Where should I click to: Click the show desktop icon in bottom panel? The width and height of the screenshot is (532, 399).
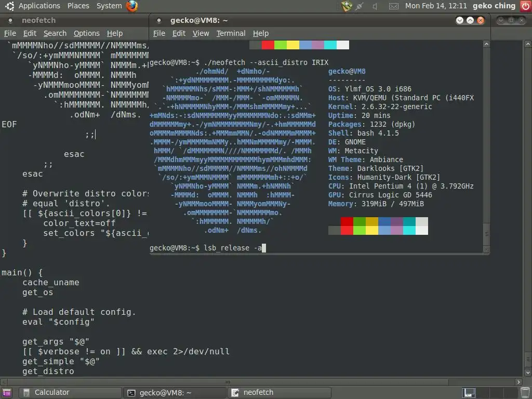(7, 393)
